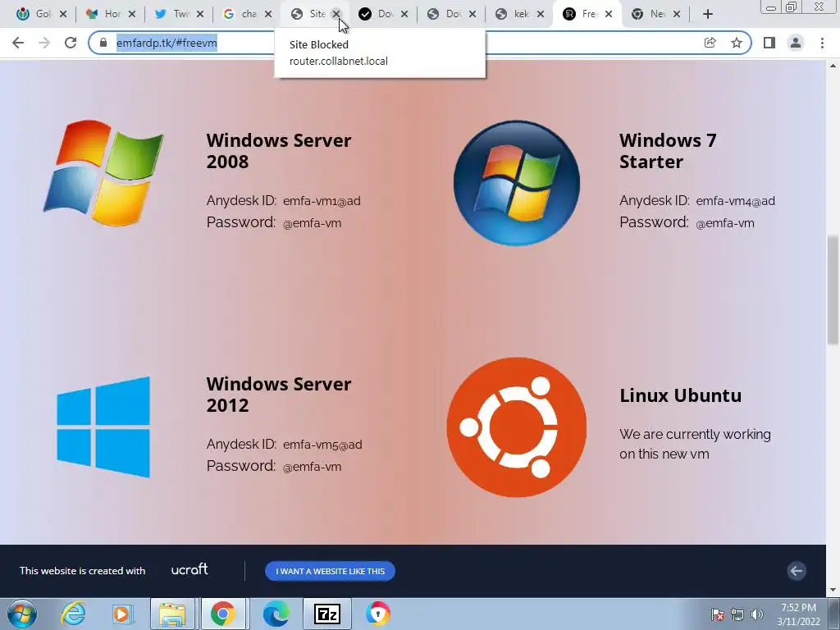Click Windows Server 2012 password @emfa-vm

click(312, 467)
